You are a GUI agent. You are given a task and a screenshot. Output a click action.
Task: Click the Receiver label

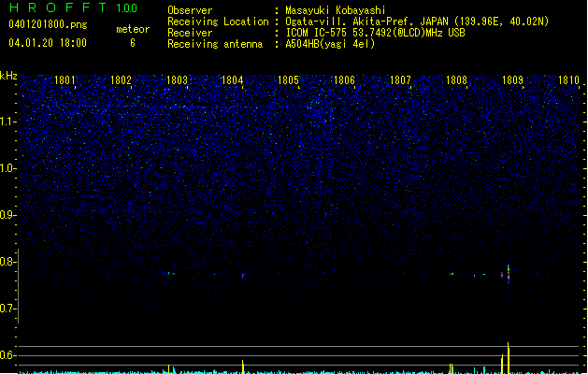point(190,33)
